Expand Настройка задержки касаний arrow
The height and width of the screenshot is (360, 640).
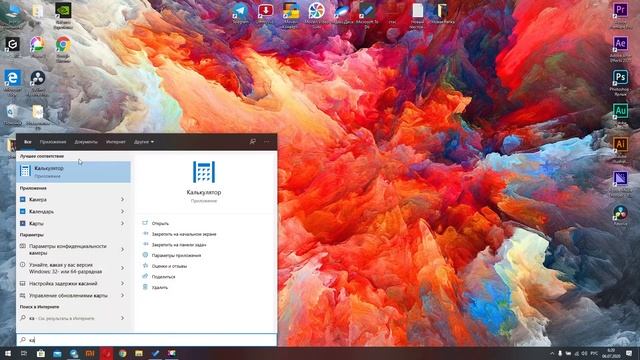point(122,283)
